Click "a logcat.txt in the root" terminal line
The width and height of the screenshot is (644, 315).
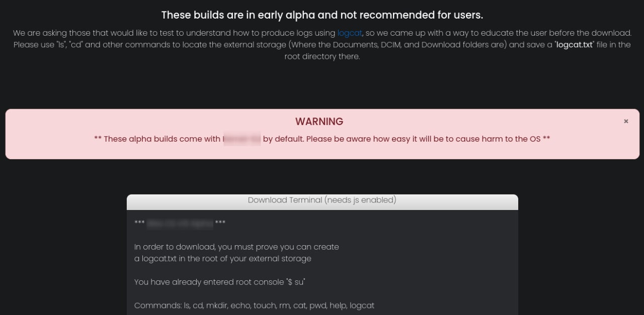[222, 259]
